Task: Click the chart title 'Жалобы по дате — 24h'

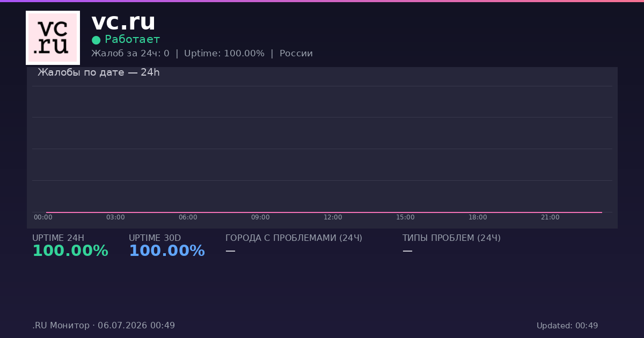Action: [99, 72]
